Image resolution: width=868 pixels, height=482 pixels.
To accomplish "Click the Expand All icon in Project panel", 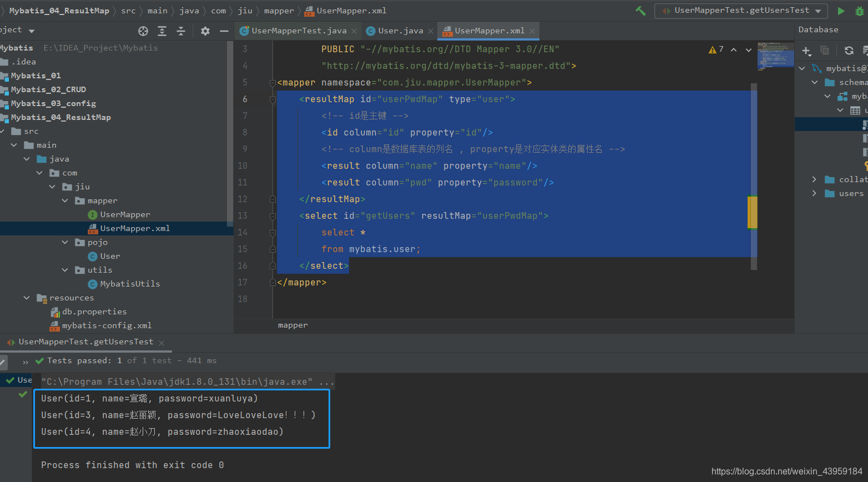I will (x=162, y=31).
